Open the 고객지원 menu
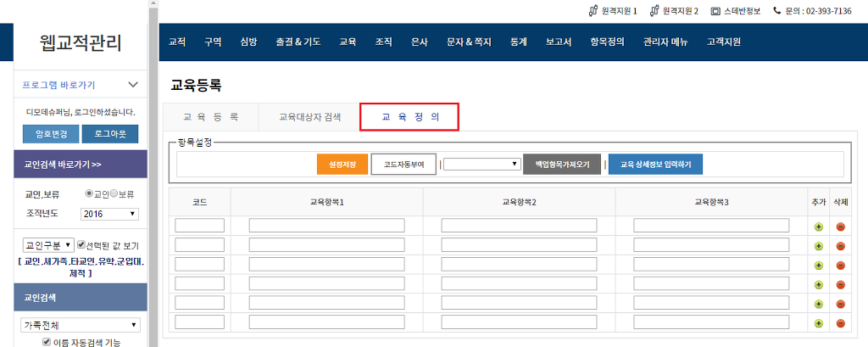The height and width of the screenshot is (347, 868). (724, 42)
